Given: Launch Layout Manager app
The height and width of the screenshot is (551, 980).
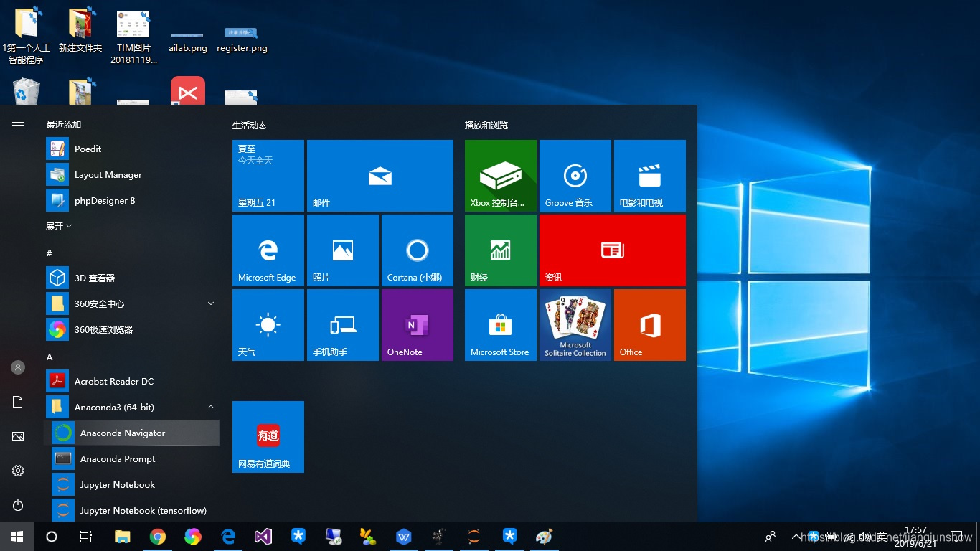Looking at the screenshot, I should coord(131,174).
